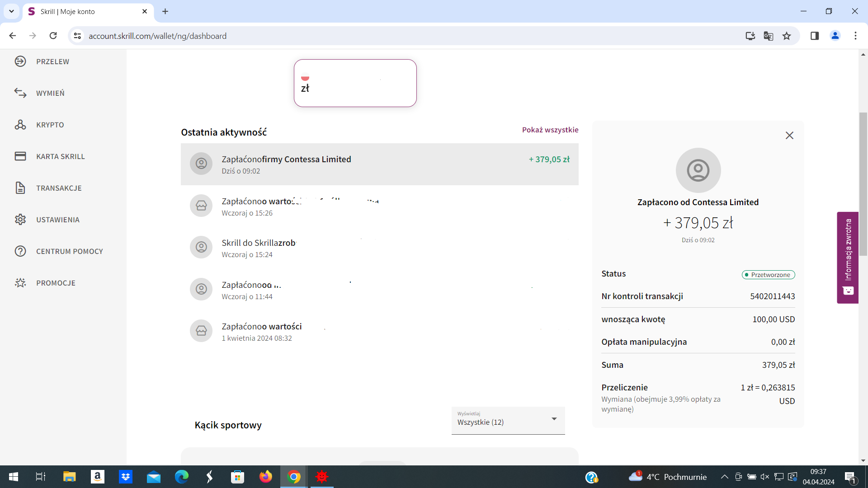
Task: Click the + 379,05 zł amount in list
Action: pos(549,159)
